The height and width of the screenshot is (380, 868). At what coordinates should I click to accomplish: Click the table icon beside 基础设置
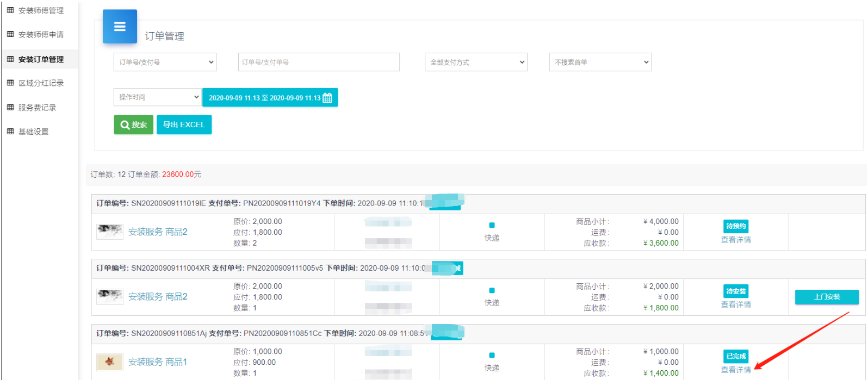point(10,131)
